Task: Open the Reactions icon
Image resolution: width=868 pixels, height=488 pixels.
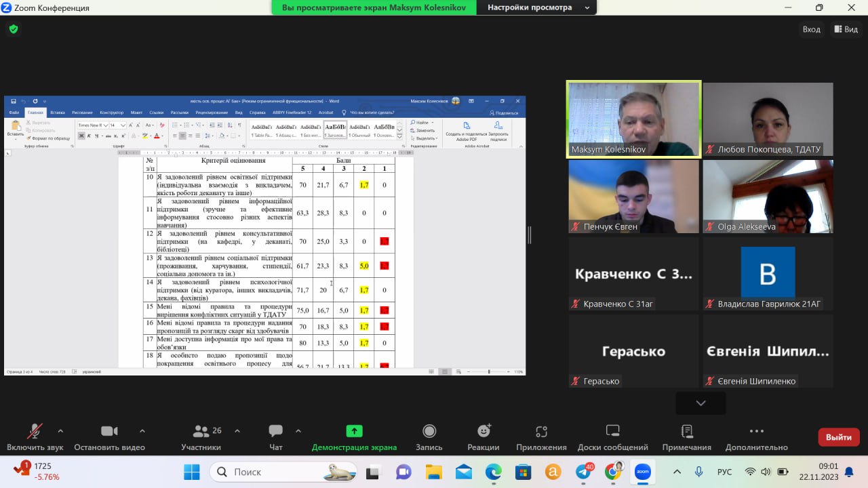Action: [x=484, y=432]
